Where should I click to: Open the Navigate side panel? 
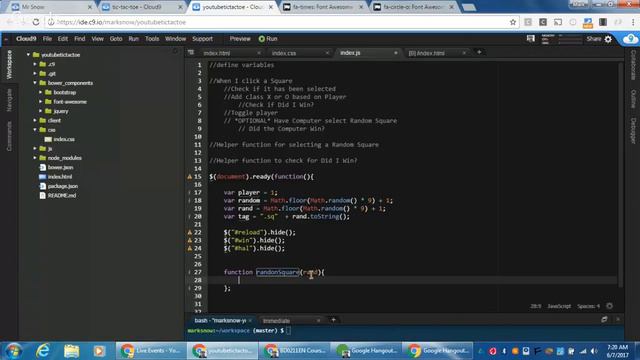9,100
